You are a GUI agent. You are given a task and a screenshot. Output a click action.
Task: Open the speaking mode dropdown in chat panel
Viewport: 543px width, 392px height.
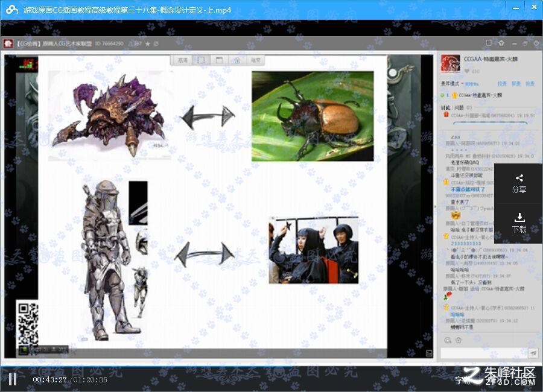coord(451,84)
